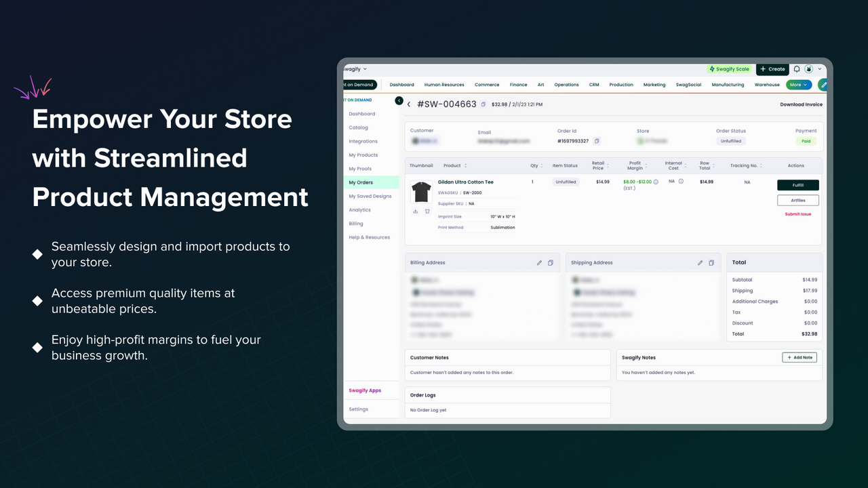Open Settings in the sidebar
The width and height of the screenshot is (868, 488).
359,409
